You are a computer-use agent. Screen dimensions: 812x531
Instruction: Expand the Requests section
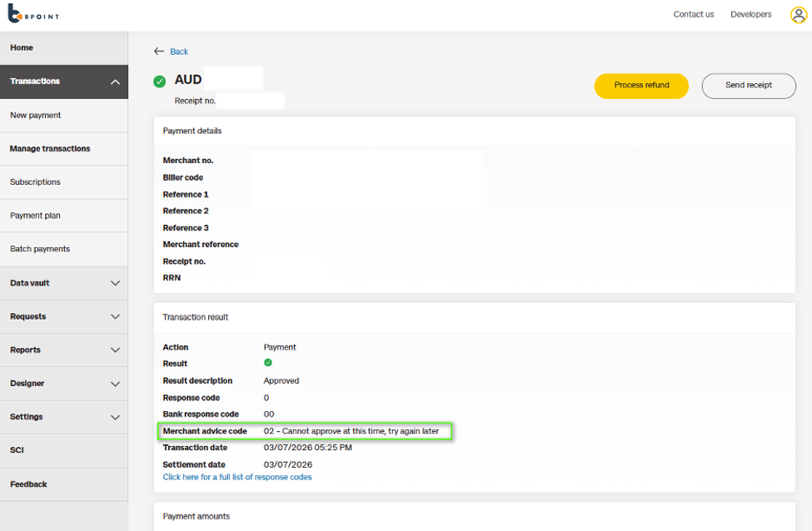64,317
